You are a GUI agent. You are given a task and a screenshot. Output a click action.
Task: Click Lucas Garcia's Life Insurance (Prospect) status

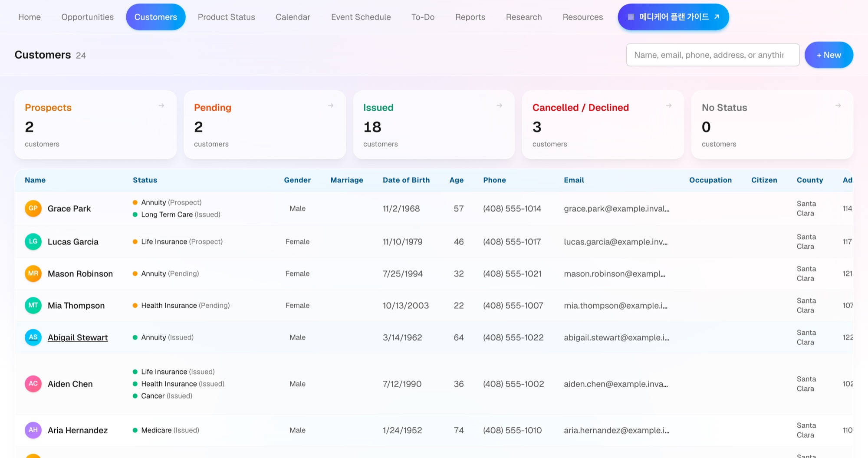point(178,242)
